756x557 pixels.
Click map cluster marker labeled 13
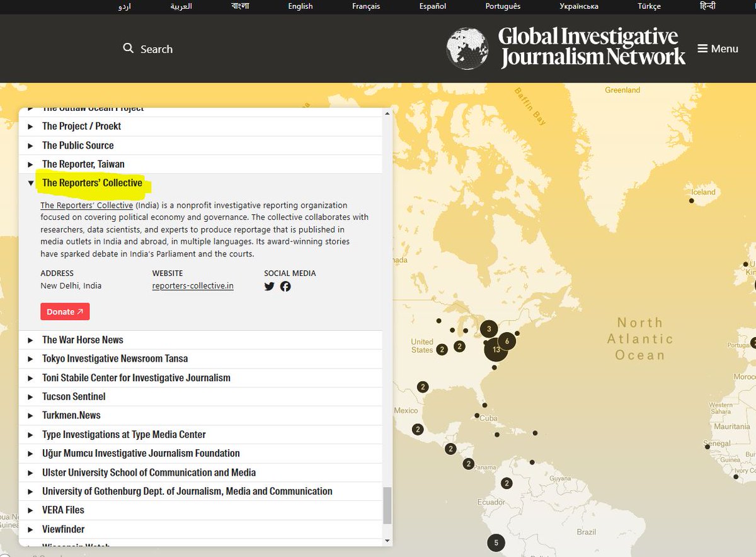coord(496,349)
